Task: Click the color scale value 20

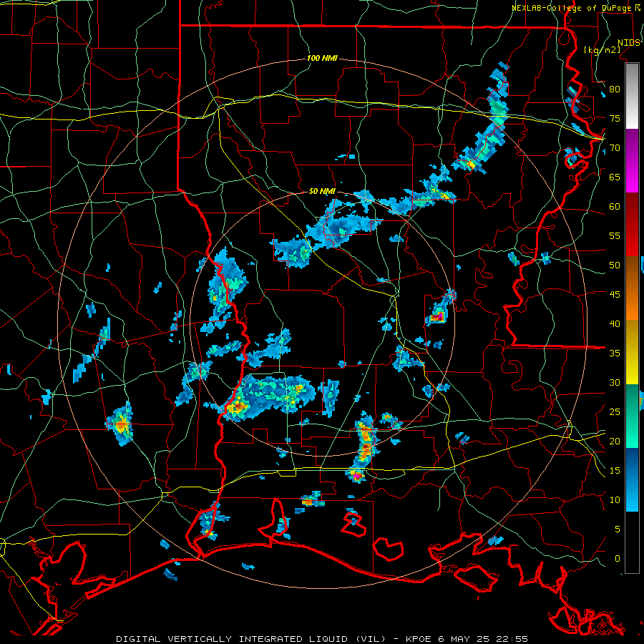Action: [x=615, y=441]
